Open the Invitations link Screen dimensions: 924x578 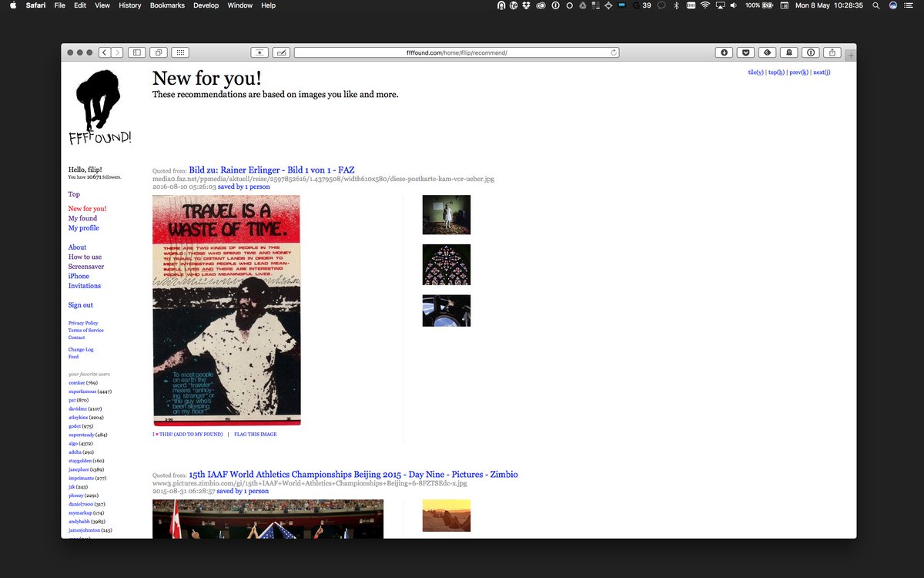84,286
